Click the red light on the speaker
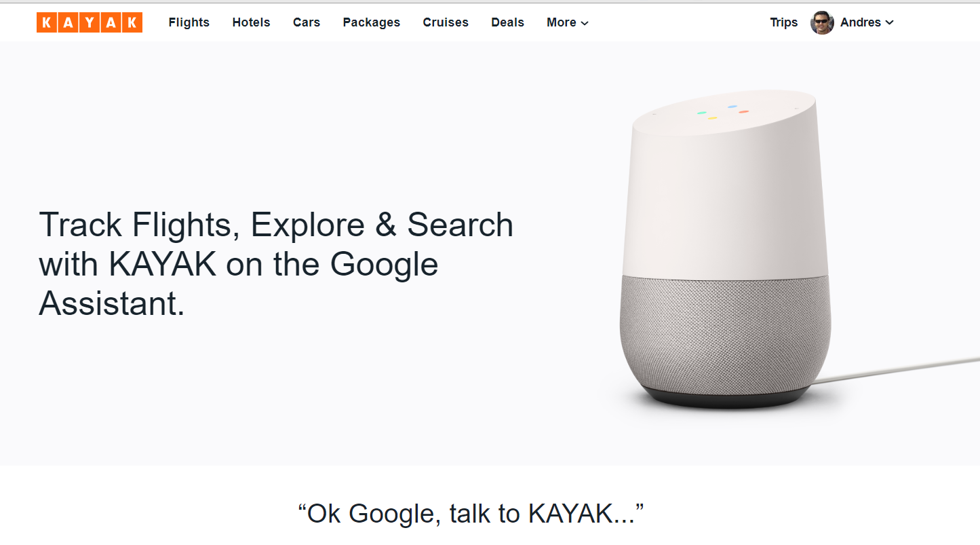The height and width of the screenshot is (545, 980). 744,111
